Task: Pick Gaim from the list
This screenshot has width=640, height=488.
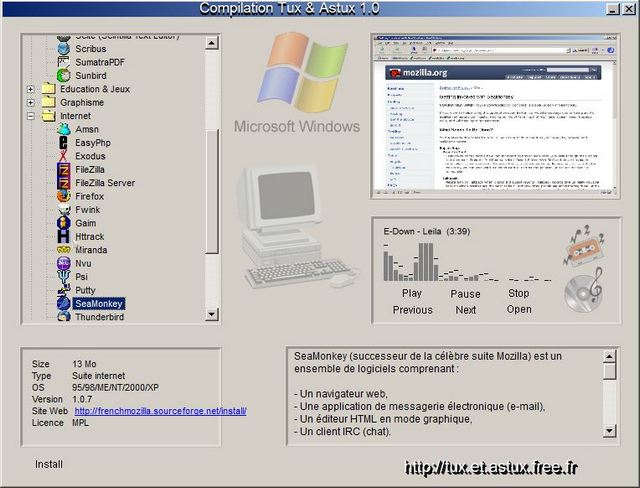Action: [x=86, y=223]
